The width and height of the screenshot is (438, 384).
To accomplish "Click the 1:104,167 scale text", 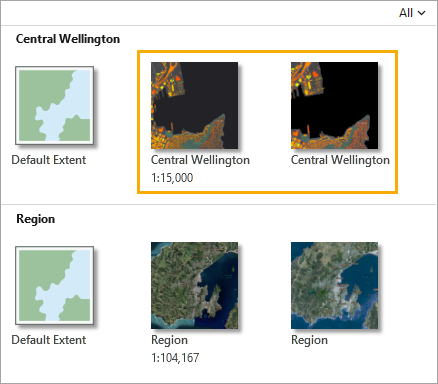I will pyautogui.click(x=175, y=358).
